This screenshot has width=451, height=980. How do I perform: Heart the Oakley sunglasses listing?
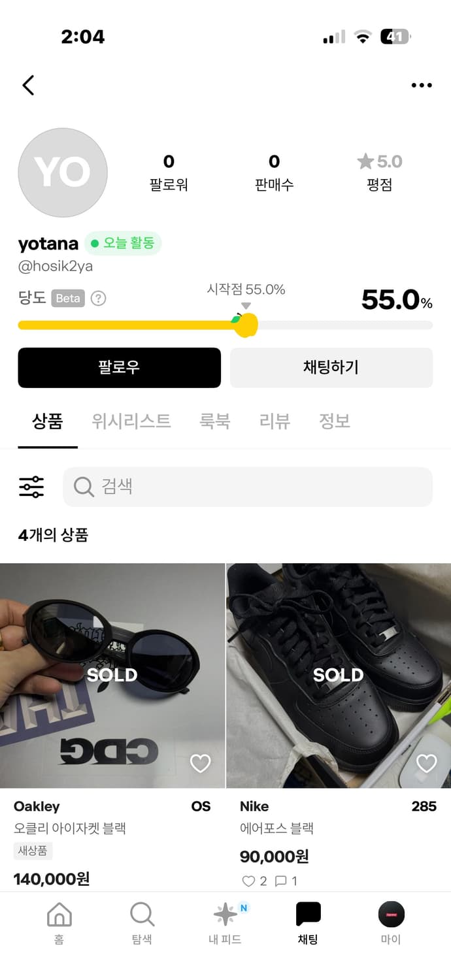coord(200,763)
